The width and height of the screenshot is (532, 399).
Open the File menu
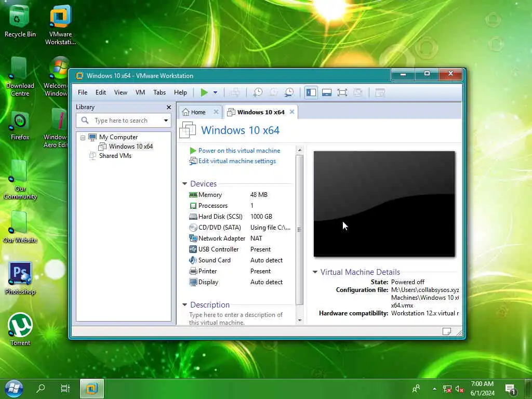pyautogui.click(x=83, y=92)
